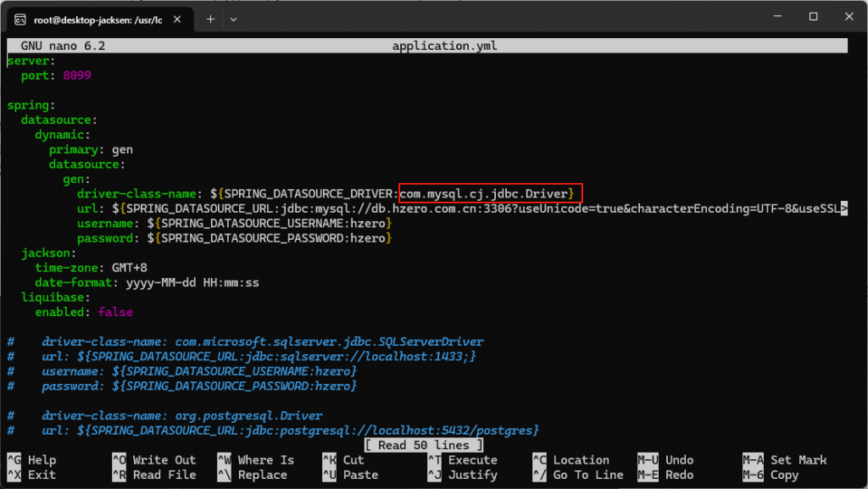Click the ^W Where Is shortcut
Viewport: 868px width, 489px height.
coord(255,460)
